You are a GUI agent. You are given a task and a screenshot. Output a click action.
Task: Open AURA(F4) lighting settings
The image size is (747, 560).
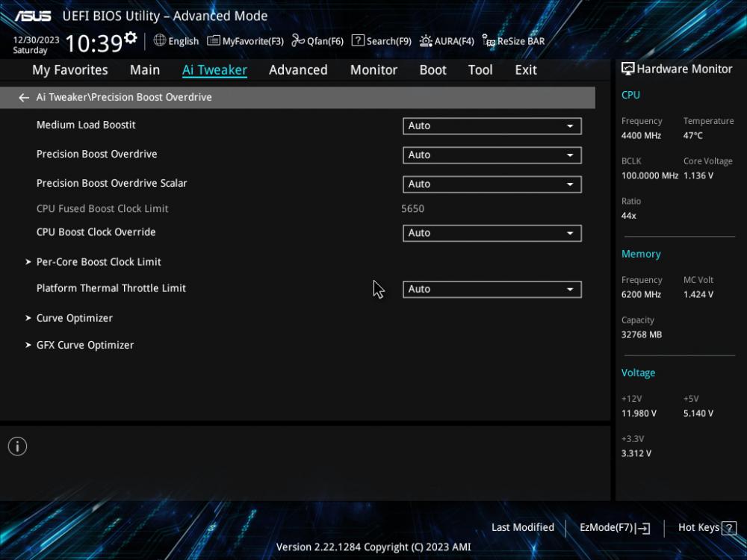tap(447, 41)
